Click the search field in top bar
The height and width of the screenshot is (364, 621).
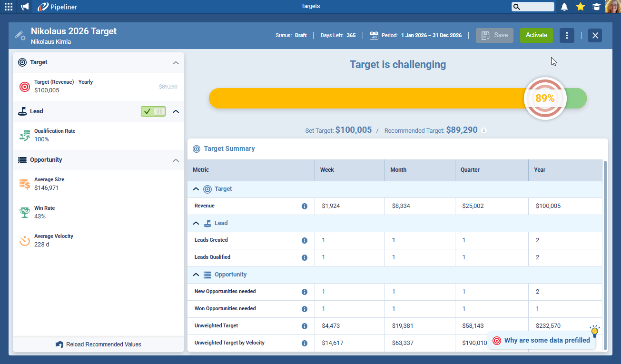[x=533, y=7]
